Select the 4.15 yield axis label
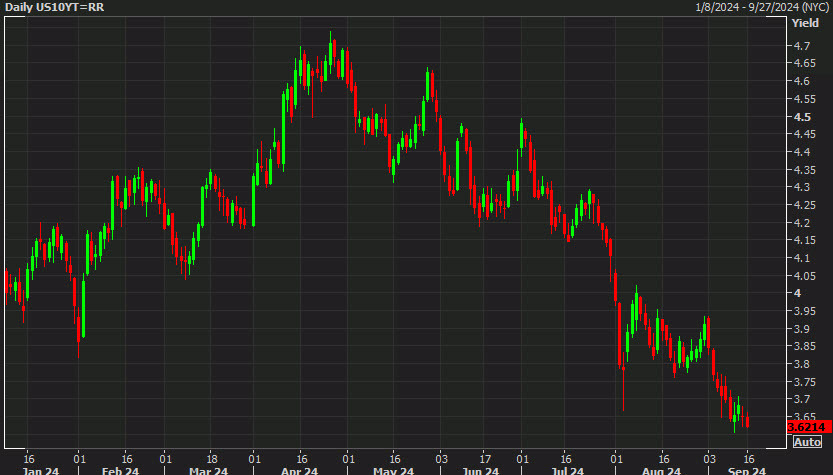Screen dimensions: 833x475 point(805,240)
